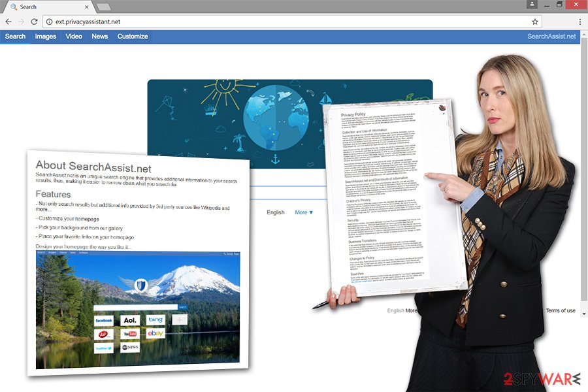Open a new browser tab

[x=103, y=7]
